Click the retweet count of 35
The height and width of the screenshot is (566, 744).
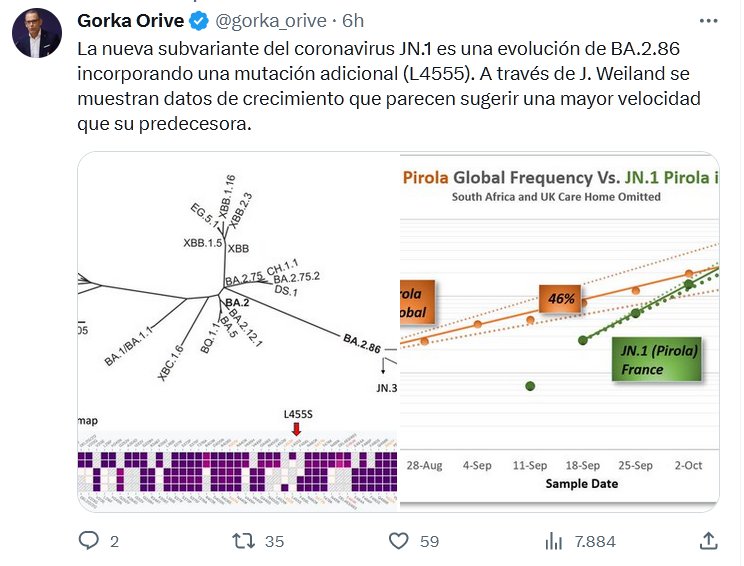tap(273, 542)
